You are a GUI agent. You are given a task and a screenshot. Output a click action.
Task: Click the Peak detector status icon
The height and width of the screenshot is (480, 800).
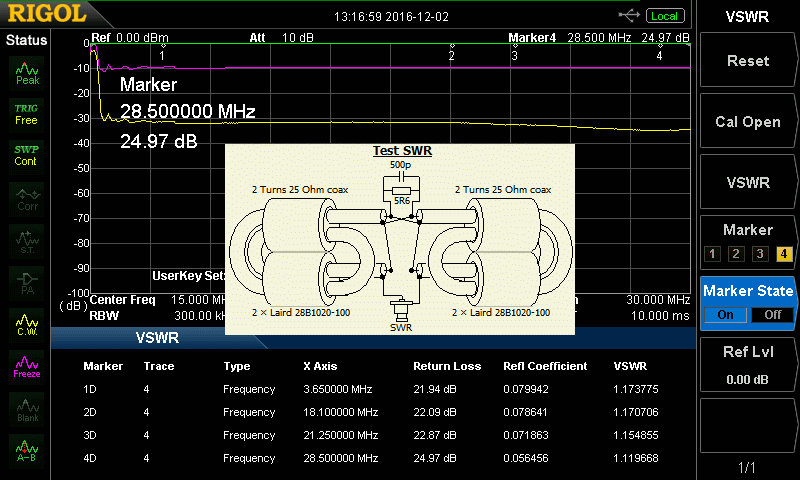[x=27, y=72]
